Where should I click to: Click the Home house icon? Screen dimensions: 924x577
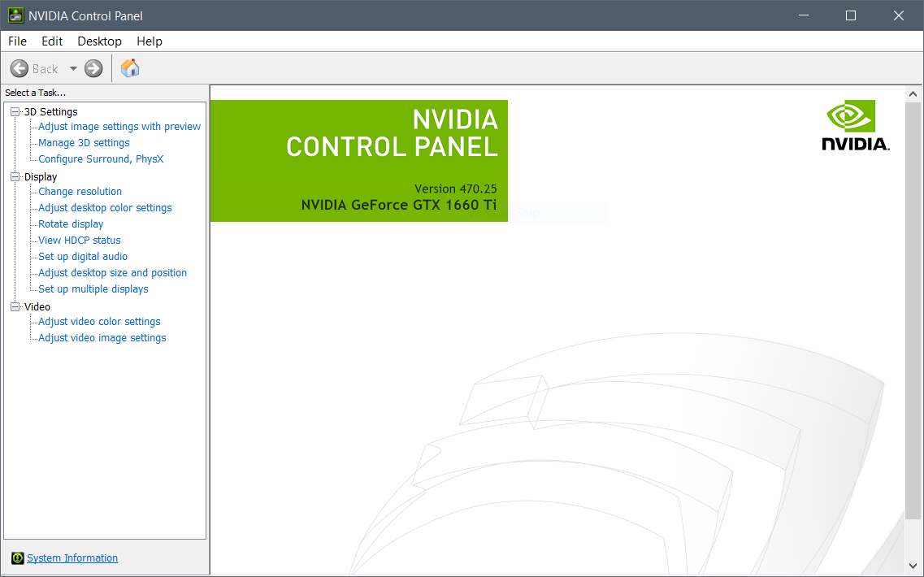point(130,67)
